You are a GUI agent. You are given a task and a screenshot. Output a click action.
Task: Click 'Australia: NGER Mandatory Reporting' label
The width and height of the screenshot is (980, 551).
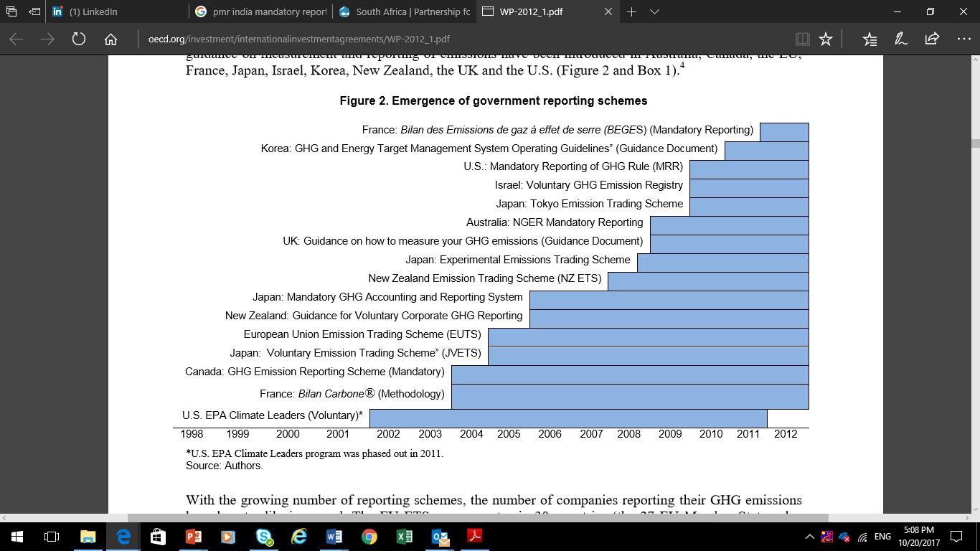555,222
